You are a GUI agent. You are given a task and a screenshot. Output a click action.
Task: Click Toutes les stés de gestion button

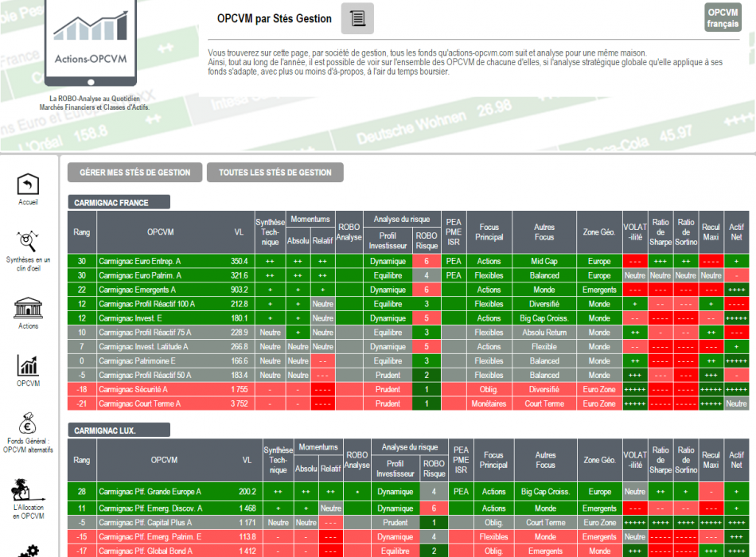(x=275, y=172)
